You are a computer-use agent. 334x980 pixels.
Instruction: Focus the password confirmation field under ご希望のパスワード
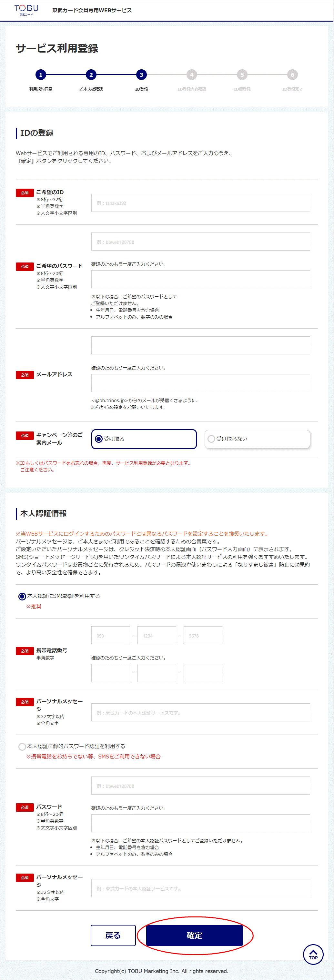click(x=200, y=279)
